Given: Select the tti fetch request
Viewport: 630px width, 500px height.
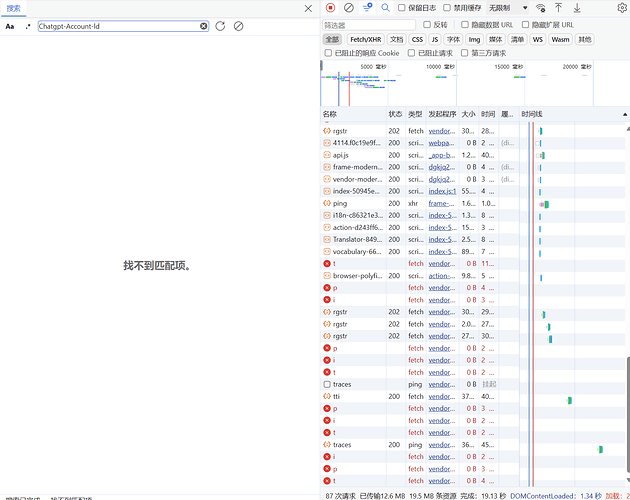Looking at the screenshot, I should click(420, 396).
